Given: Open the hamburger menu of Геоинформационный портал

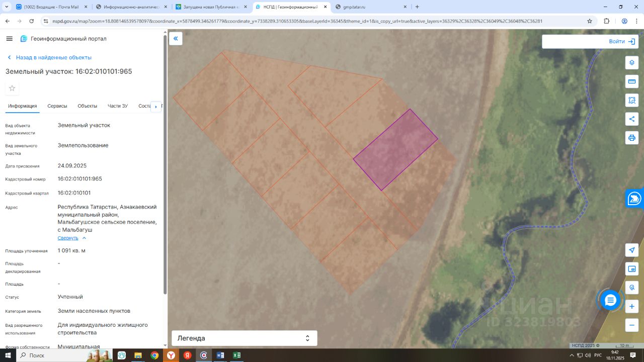Looking at the screenshot, I should [9, 39].
